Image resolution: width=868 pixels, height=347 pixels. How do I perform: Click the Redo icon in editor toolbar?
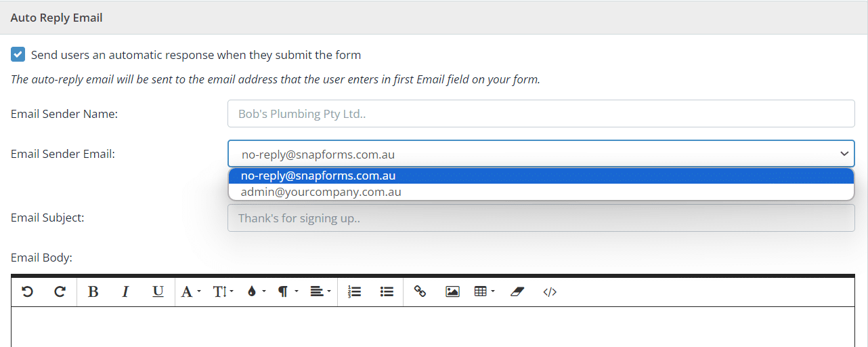(60, 291)
